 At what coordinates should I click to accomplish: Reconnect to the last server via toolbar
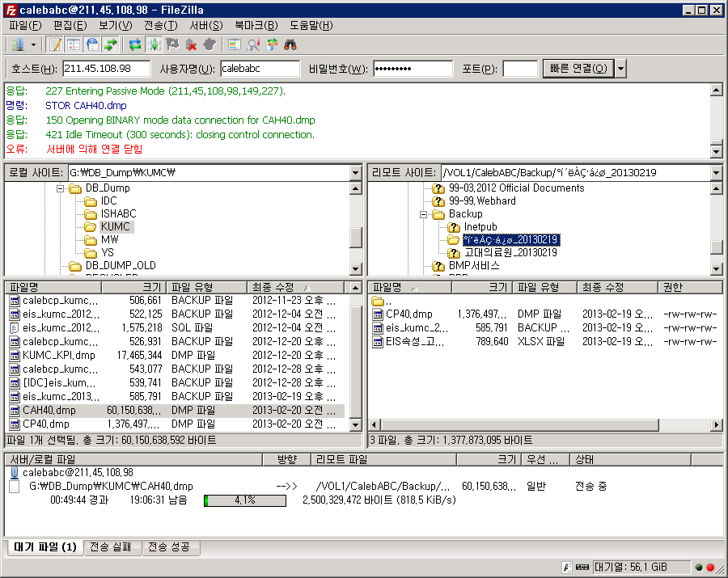(210, 44)
